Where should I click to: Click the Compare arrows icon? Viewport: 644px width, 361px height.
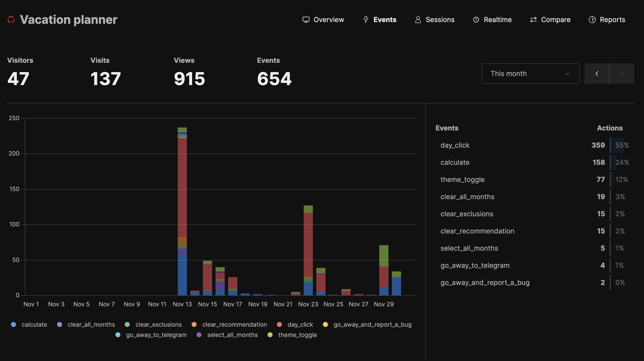pyautogui.click(x=533, y=20)
